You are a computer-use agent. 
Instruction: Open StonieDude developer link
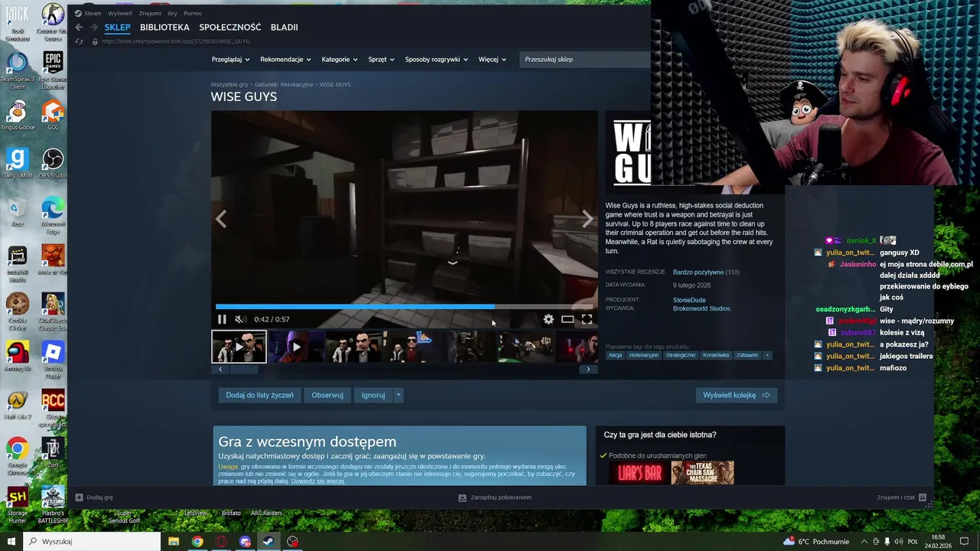(689, 300)
